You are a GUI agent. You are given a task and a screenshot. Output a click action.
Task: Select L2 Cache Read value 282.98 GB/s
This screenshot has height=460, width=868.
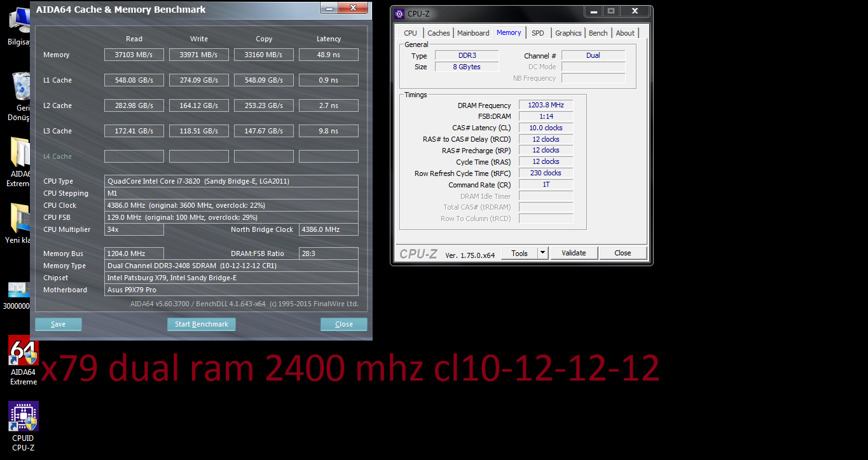134,105
